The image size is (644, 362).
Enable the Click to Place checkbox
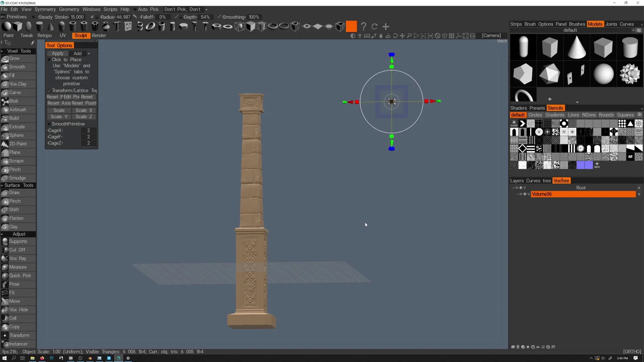tap(49, 60)
